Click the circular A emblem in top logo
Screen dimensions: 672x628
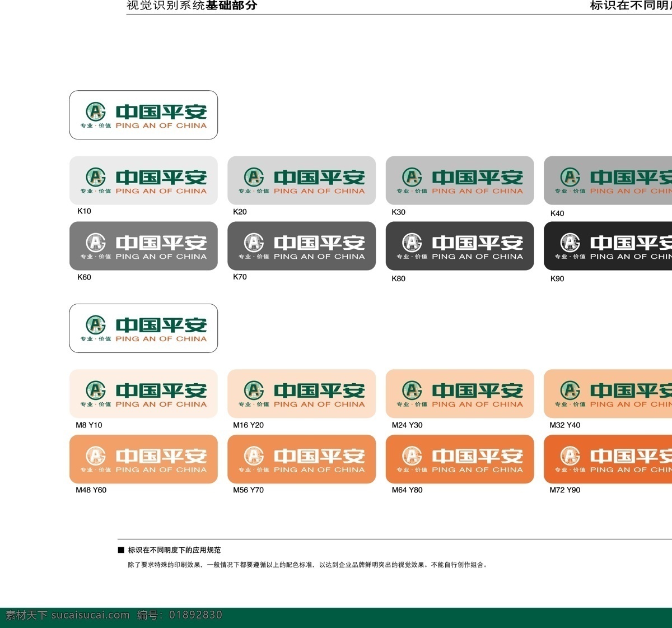(x=96, y=111)
